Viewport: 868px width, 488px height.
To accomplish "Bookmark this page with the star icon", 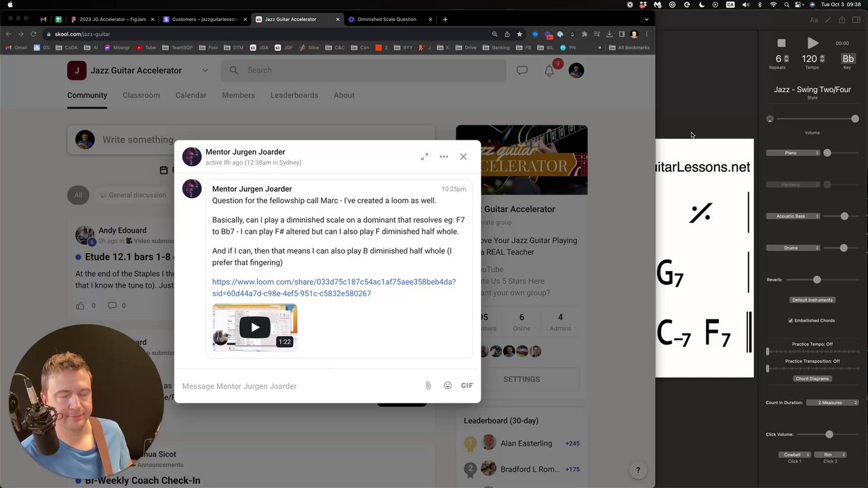I will coord(519,34).
